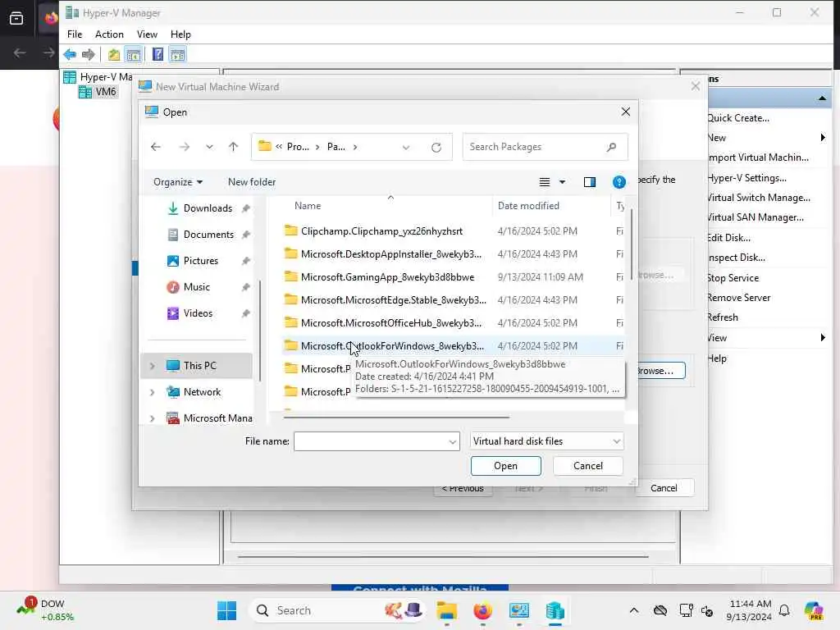Open Firefox from the taskbar
840x630 pixels.
[482, 610]
